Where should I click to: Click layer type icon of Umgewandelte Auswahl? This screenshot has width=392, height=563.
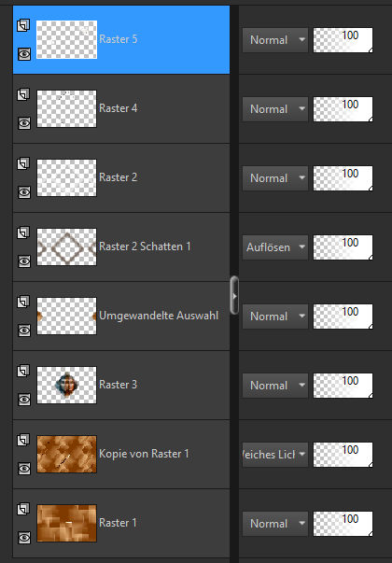pyautogui.click(x=23, y=303)
